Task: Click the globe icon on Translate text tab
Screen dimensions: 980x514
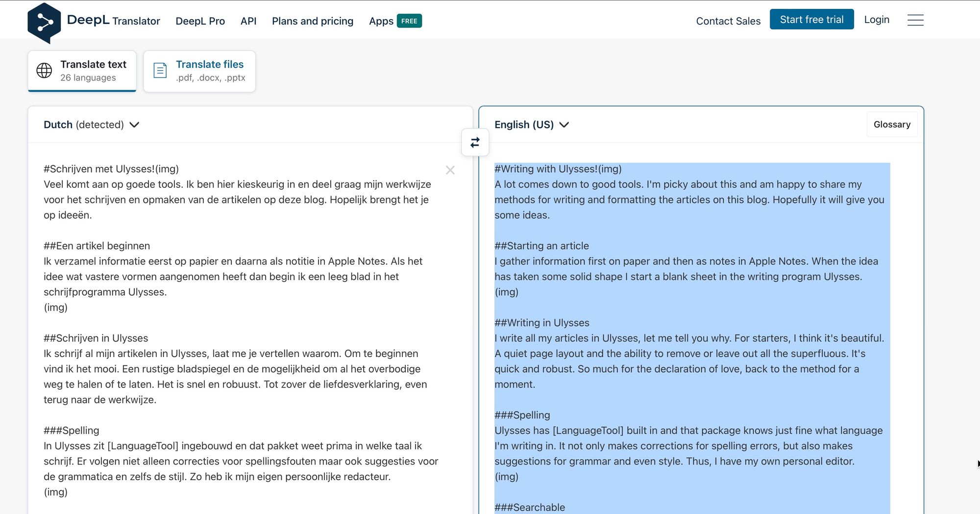Action: 44,70
